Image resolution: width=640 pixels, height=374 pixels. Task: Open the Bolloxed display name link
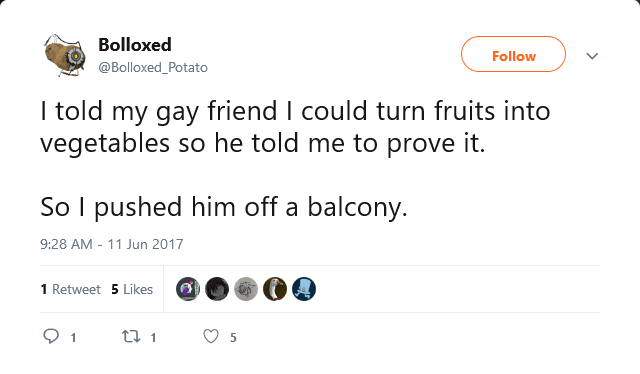pos(135,45)
